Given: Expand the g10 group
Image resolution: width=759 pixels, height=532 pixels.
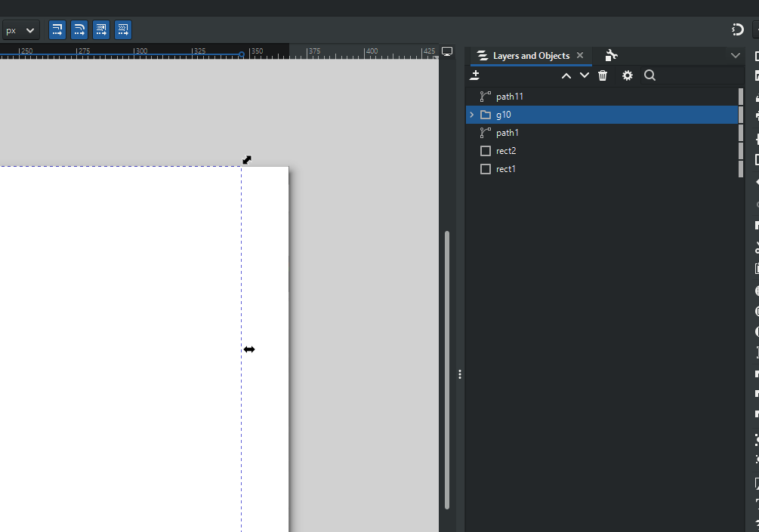Looking at the screenshot, I should pos(472,115).
